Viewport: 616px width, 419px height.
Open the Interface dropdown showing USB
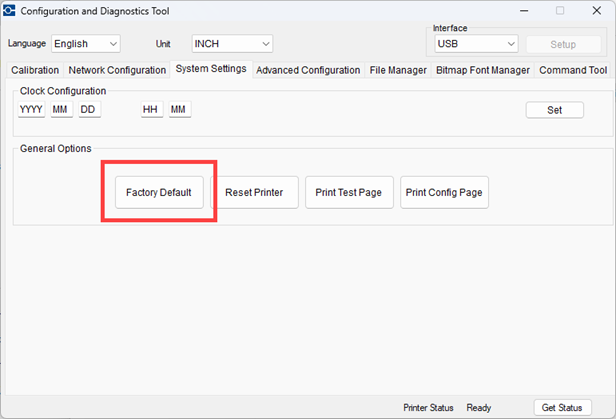475,44
